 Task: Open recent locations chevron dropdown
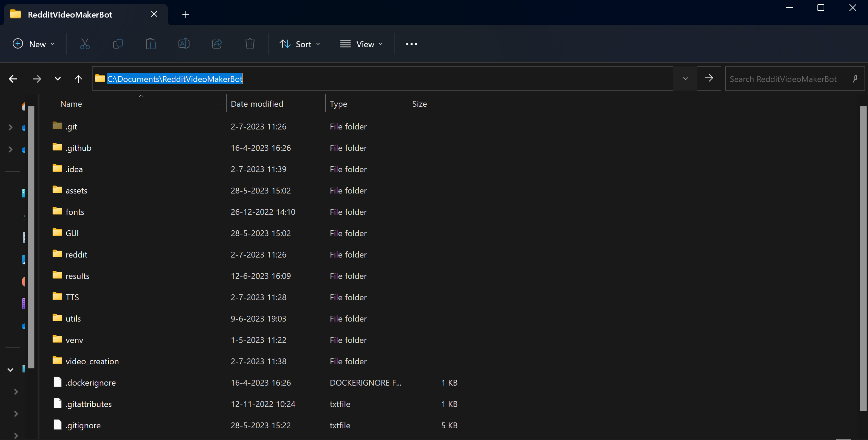point(58,79)
